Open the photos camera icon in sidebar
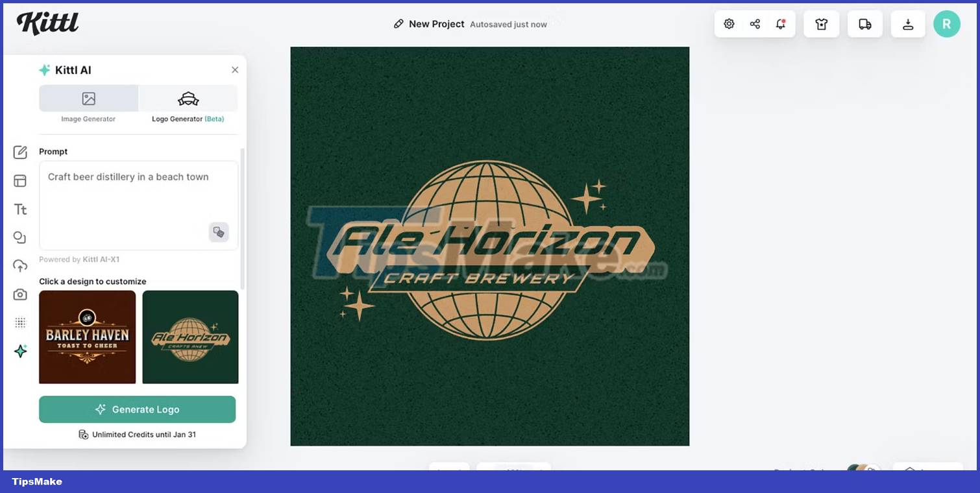The image size is (980, 493). [20, 295]
